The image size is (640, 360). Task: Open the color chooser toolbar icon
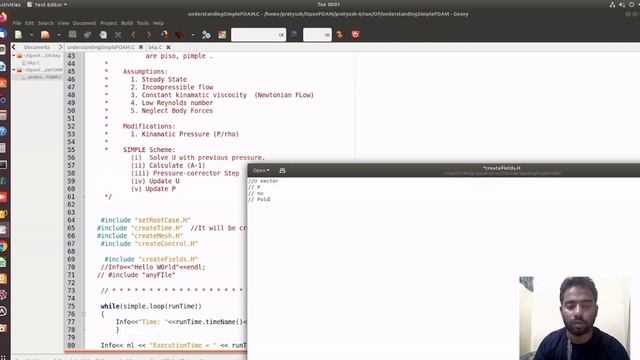(x=222, y=35)
